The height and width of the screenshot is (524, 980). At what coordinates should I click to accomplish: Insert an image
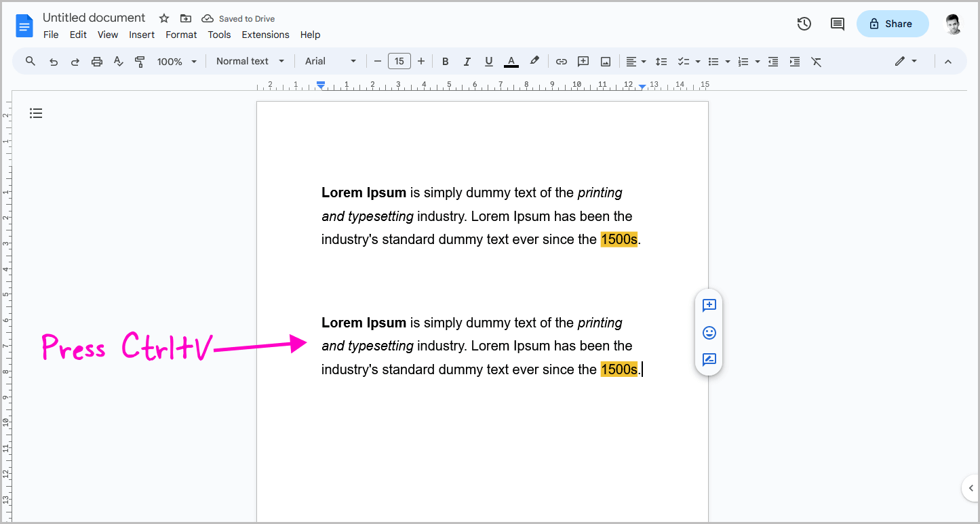(604, 61)
